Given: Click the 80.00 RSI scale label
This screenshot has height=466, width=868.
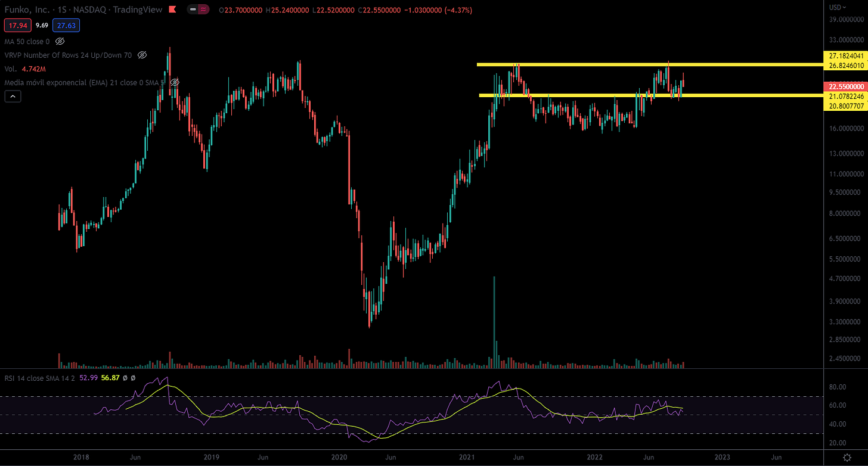Looking at the screenshot, I should coord(838,387).
